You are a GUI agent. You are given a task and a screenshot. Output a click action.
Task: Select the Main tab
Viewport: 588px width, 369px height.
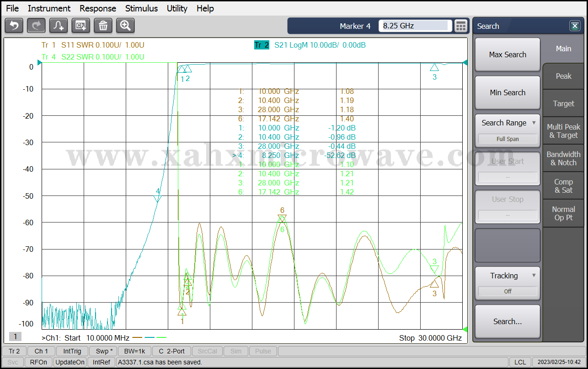coord(563,49)
